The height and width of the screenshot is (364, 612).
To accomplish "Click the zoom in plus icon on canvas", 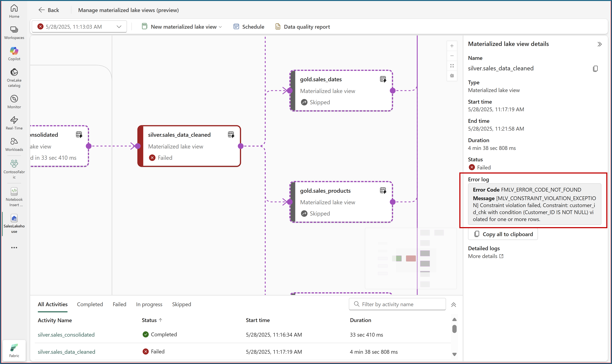I will (x=452, y=46).
